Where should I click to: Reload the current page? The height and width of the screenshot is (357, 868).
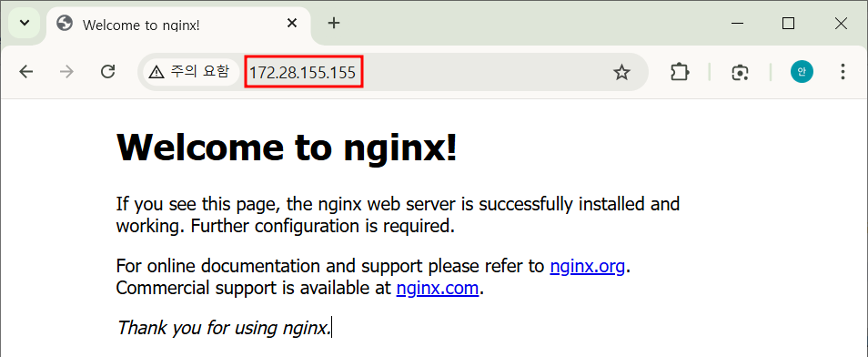[x=107, y=72]
